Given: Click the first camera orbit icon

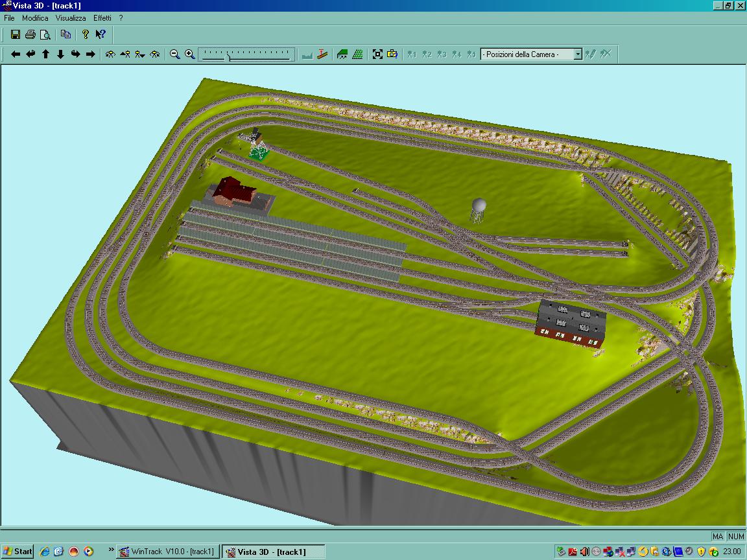Looking at the screenshot, I should pos(110,54).
